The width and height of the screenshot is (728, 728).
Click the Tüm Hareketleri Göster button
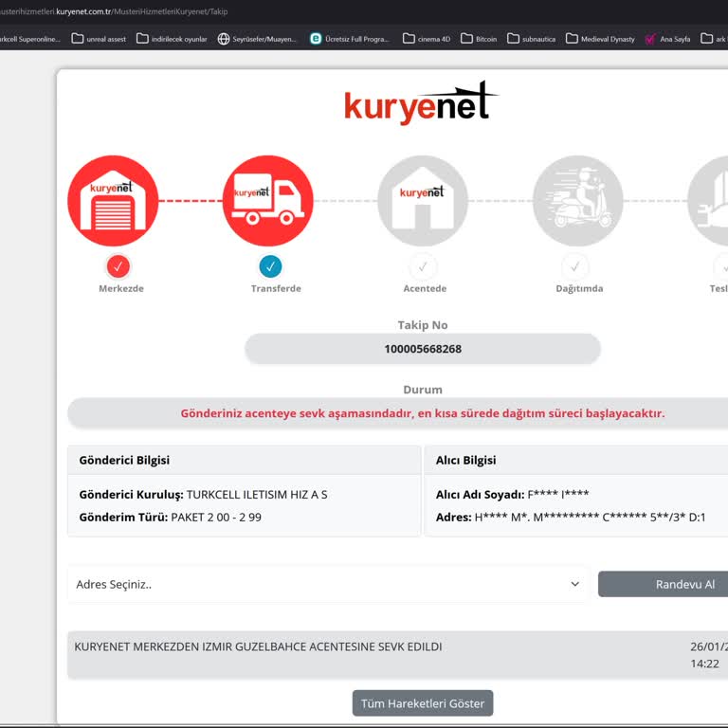coord(423,703)
